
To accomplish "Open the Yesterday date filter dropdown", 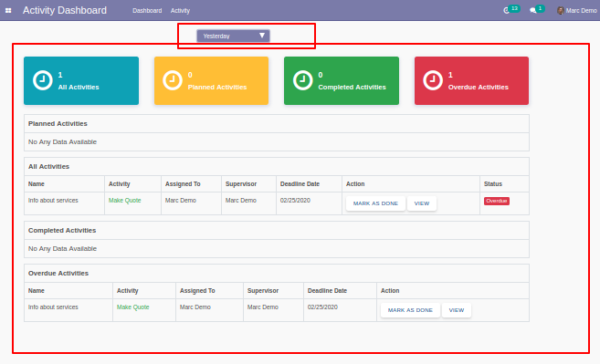I will click(233, 36).
